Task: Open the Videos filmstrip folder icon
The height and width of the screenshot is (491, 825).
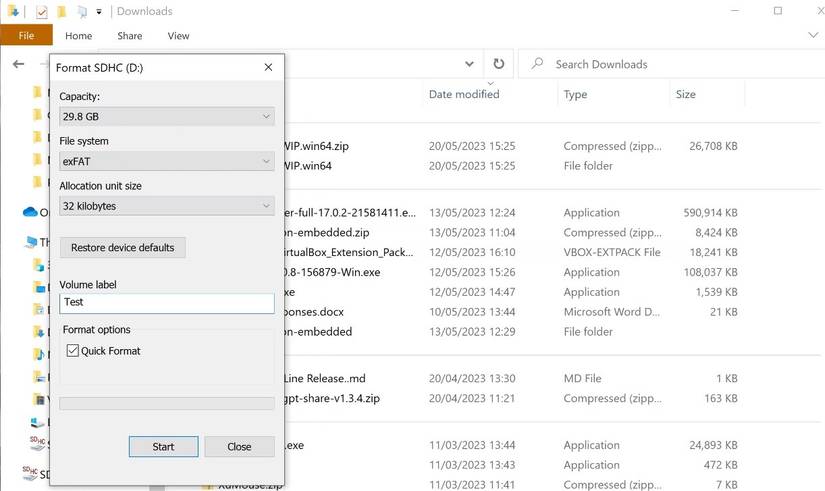Action: (38, 399)
